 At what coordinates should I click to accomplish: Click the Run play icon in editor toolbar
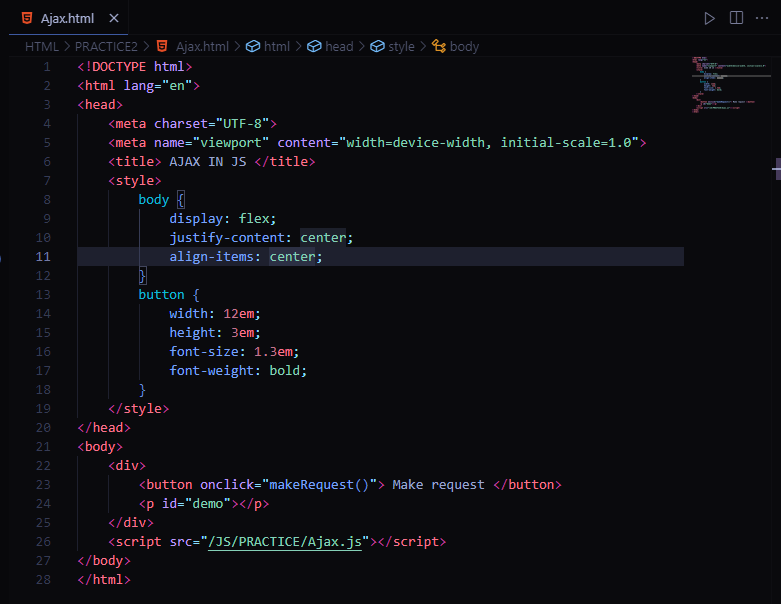click(709, 18)
